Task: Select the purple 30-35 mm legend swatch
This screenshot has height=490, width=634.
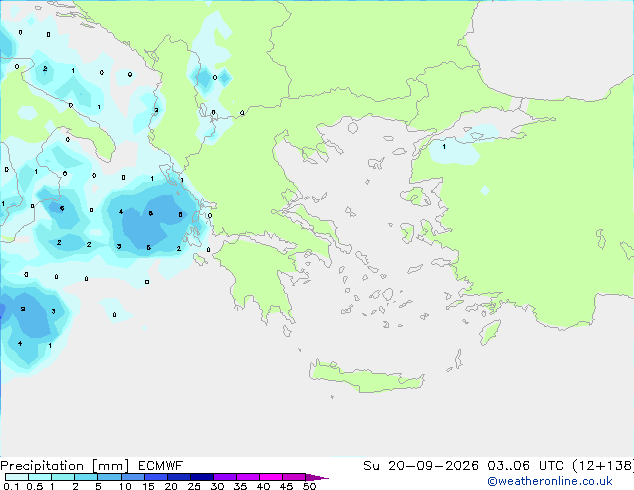Action: (225, 477)
